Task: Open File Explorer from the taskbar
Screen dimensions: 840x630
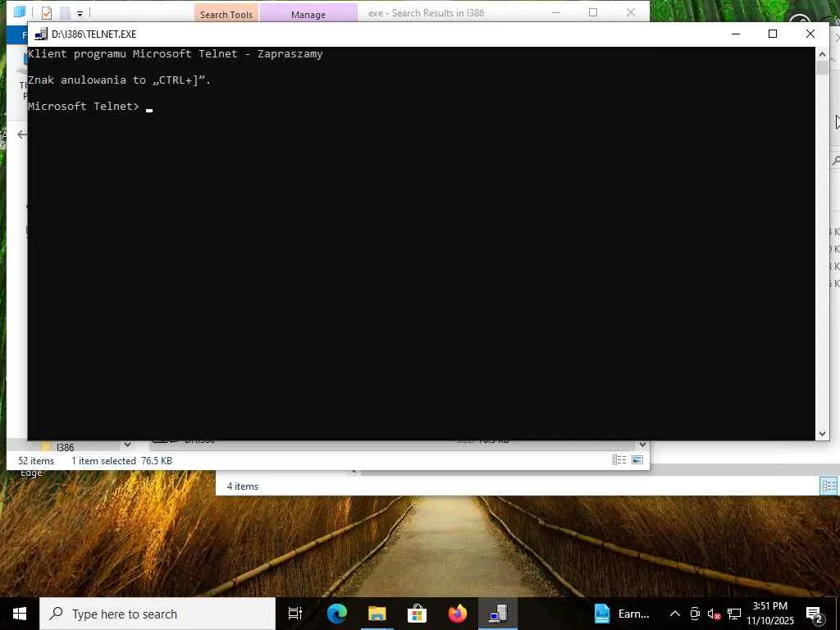Action: point(377,614)
